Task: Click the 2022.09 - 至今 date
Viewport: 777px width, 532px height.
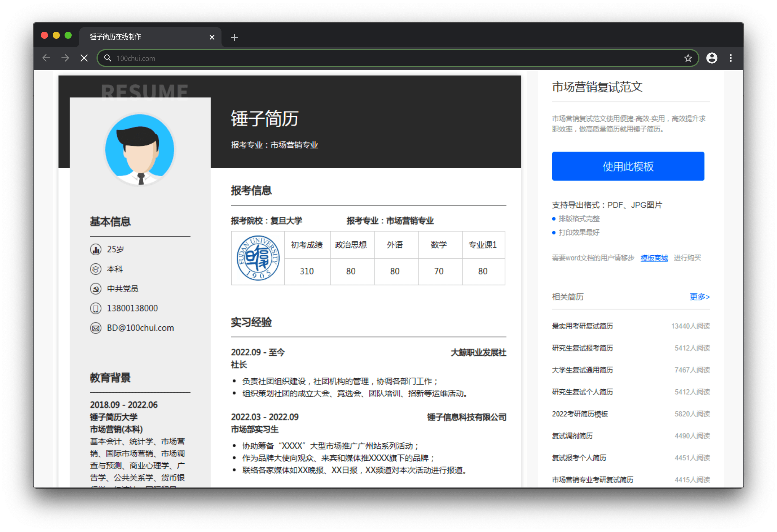Action: point(258,352)
